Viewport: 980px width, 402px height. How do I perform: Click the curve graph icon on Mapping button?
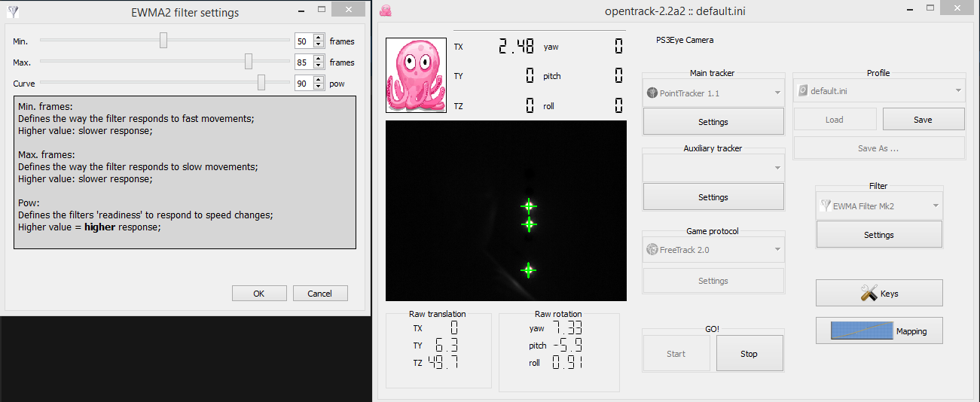pyautogui.click(x=862, y=330)
